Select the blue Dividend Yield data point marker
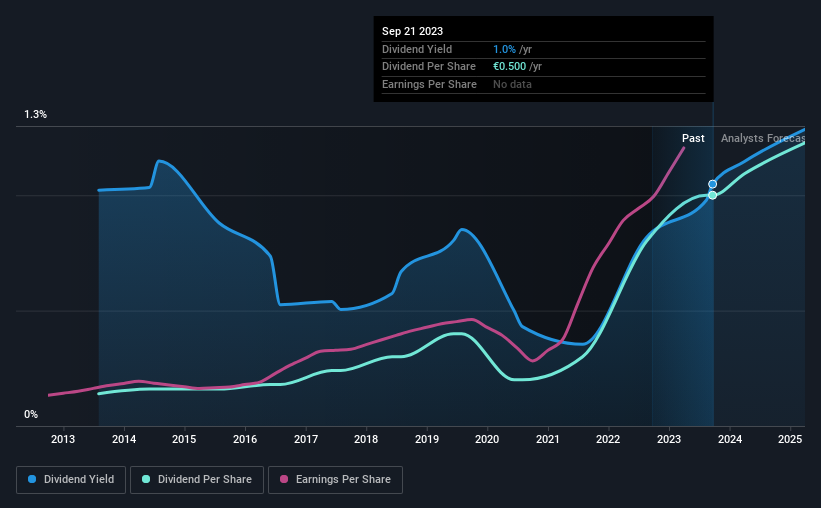Viewport: 821px width, 508px height. click(x=713, y=184)
